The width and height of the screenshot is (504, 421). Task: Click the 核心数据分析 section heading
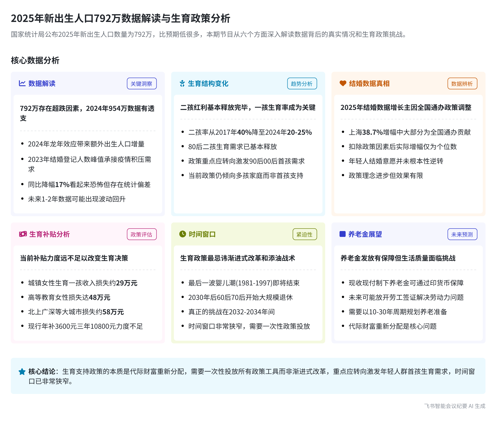pyautogui.click(x=35, y=60)
